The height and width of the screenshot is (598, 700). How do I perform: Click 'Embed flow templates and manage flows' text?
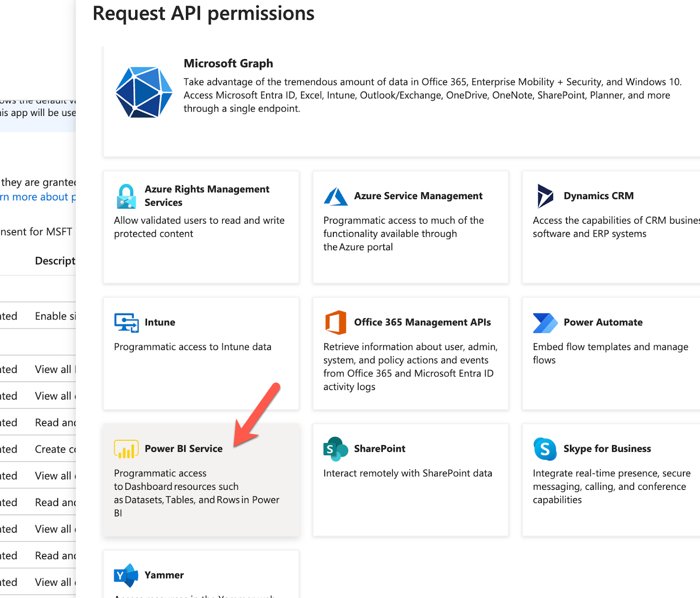[x=610, y=353]
